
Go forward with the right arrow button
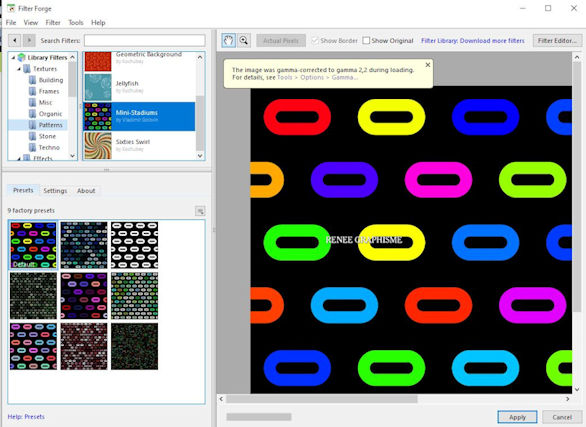point(29,40)
